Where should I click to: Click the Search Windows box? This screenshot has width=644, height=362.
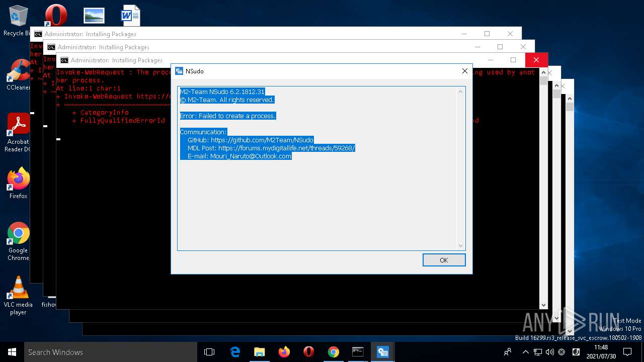tap(111, 352)
